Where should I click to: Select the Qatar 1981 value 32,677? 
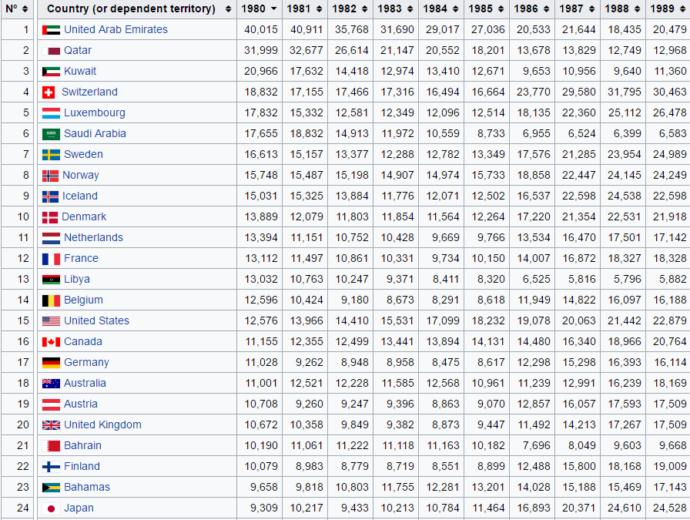point(306,50)
